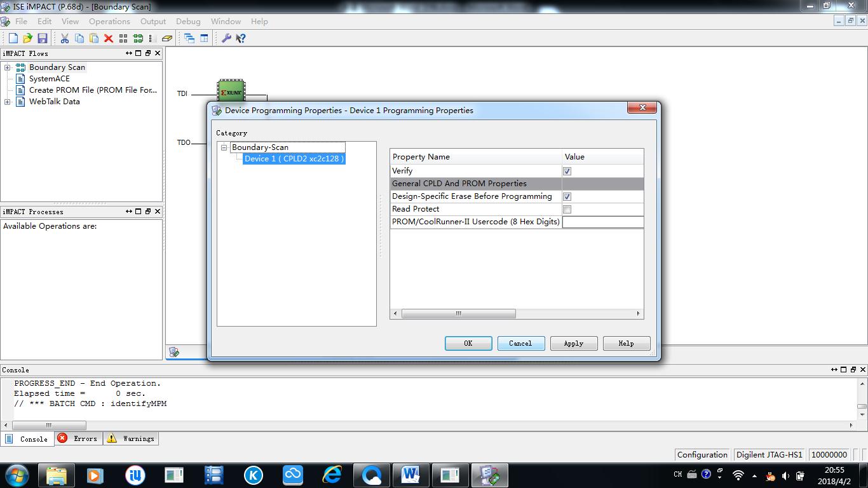
Task: Switch to the Console tab
Action: [x=27, y=439]
